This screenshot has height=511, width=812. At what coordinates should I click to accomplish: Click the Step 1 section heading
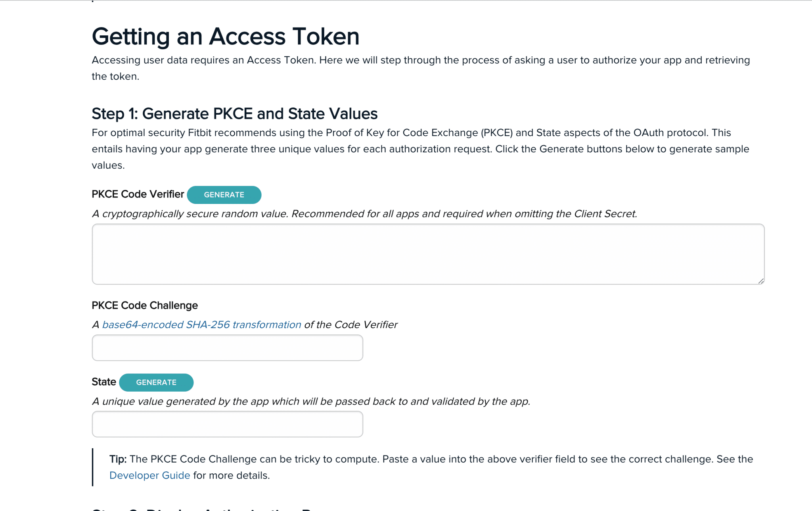234,114
